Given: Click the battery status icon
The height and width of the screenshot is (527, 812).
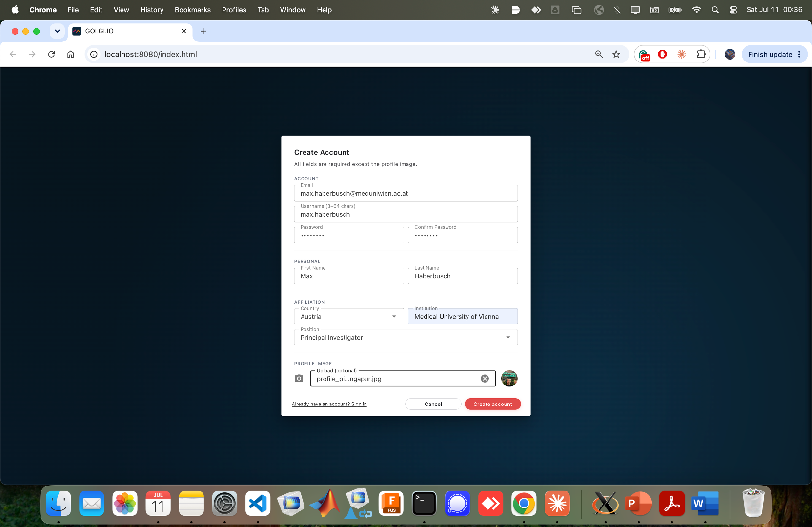Looking at the screenshot, I should pos(675,10).
